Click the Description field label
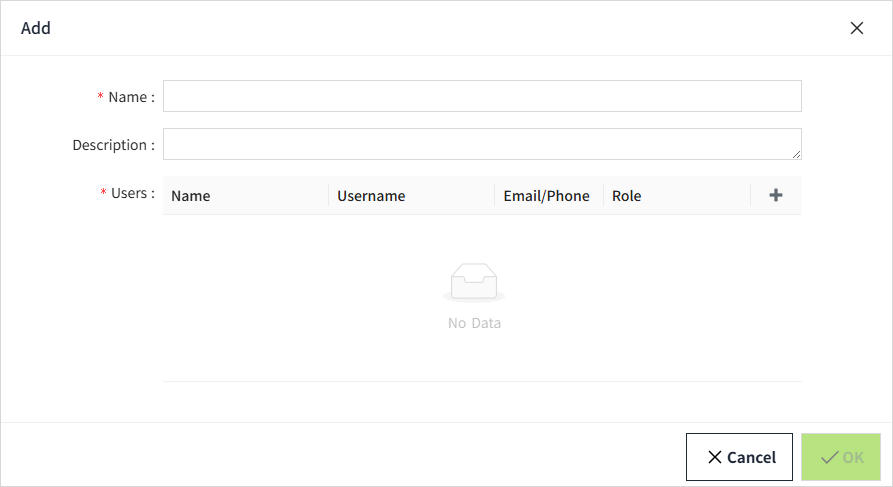The image size is (893, 487). click(x=112, y=145)
